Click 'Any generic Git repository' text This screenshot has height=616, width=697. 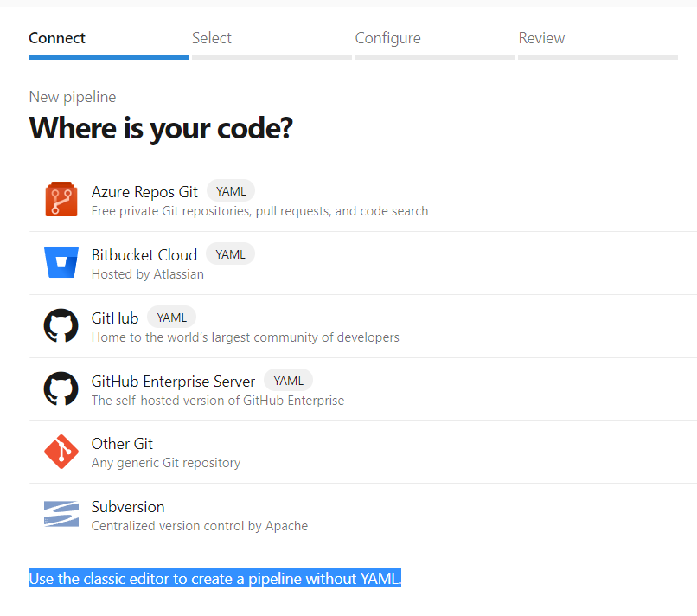[x=166, y=463]
